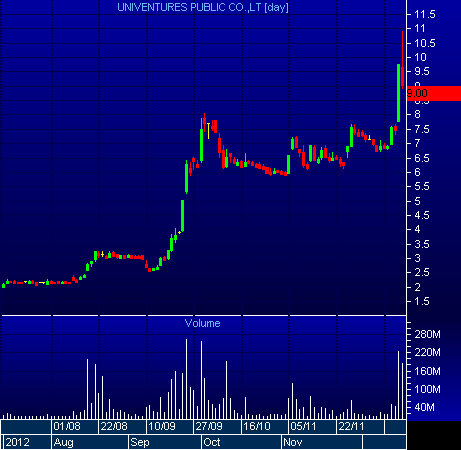Image resolution: width=461 pixels, height=450 pixels.
Task: Click the 280M volume axis label
Action: 427,334
